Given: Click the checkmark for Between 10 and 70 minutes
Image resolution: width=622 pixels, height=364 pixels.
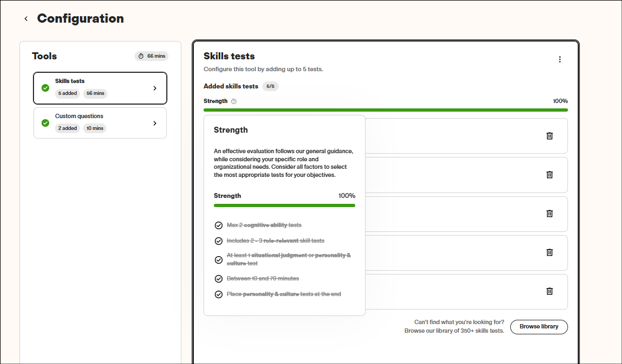Looking at the screenshot, I should [x=219, y=279].
